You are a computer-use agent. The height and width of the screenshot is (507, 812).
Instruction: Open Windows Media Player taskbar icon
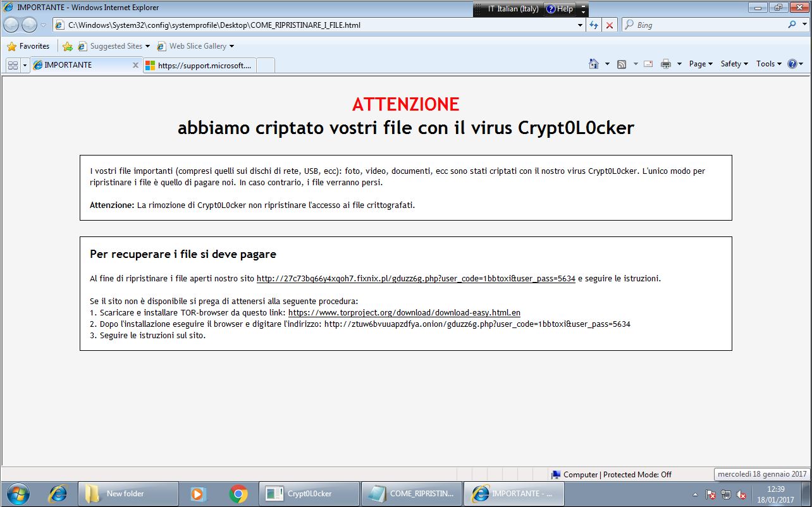(x=199, y=494)
